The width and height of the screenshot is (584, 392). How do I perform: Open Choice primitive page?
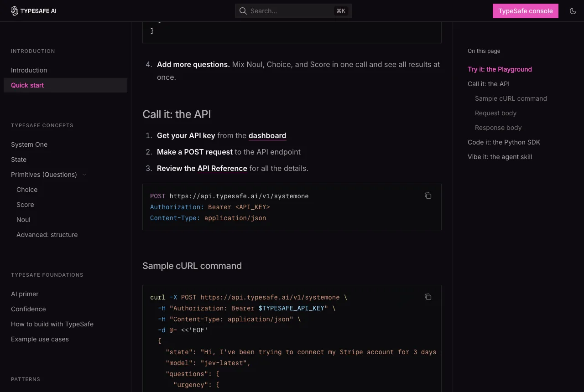tap(27, 190)
